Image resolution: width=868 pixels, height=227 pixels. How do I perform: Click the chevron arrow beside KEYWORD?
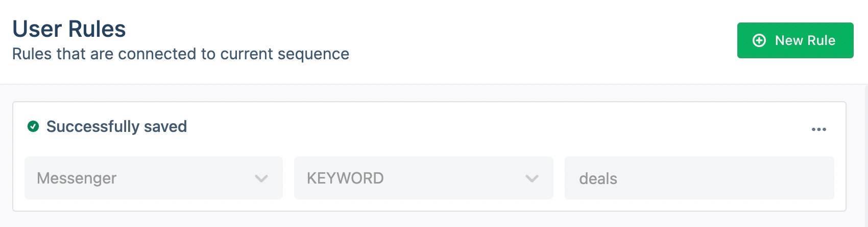point(532,178)
